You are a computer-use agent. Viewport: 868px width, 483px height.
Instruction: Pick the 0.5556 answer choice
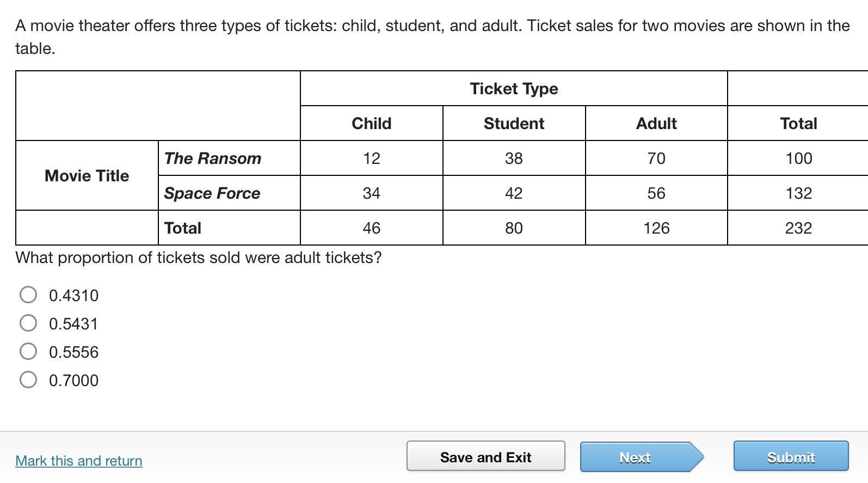(x=28, y=351)
